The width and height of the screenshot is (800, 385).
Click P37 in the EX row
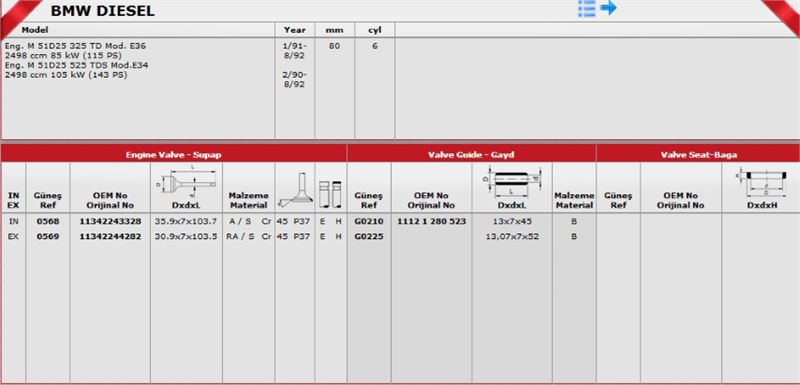(x=302, y=237)
